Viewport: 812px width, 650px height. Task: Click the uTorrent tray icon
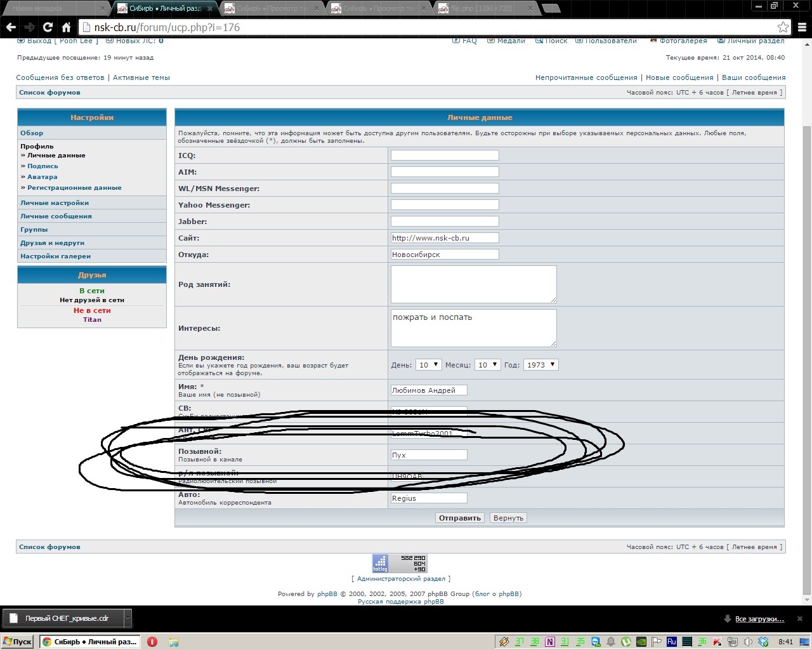(626, 642)
